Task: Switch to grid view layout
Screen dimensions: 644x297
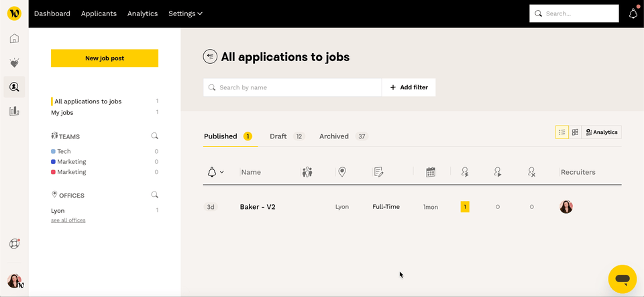Action: [575, 132]
